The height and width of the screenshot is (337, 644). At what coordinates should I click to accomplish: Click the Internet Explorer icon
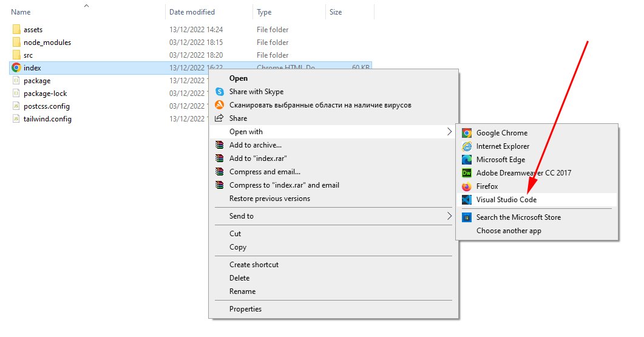pos(467,146)
